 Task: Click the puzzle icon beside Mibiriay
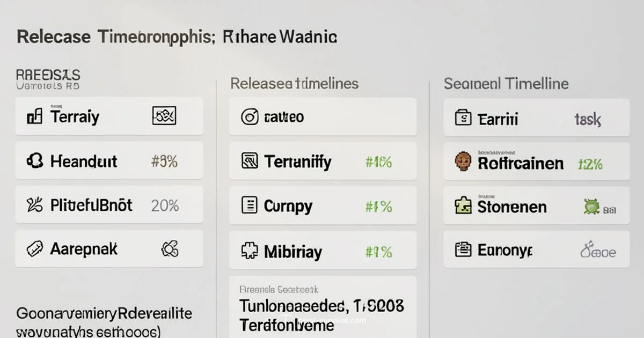(249, 251)
